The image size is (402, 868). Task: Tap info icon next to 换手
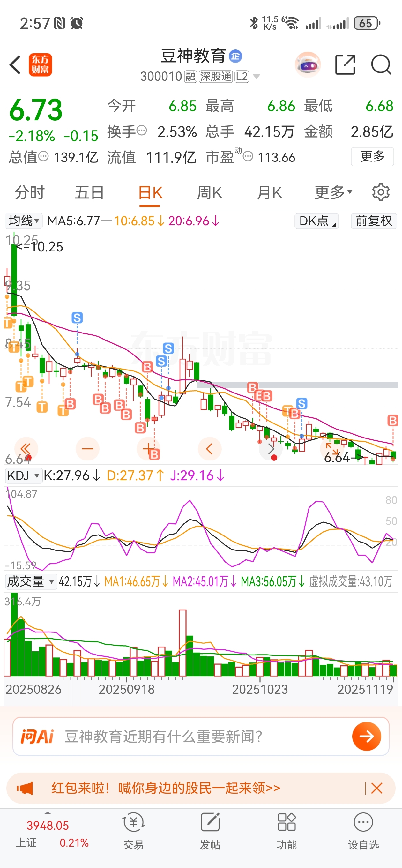click(x=142, y=130)
